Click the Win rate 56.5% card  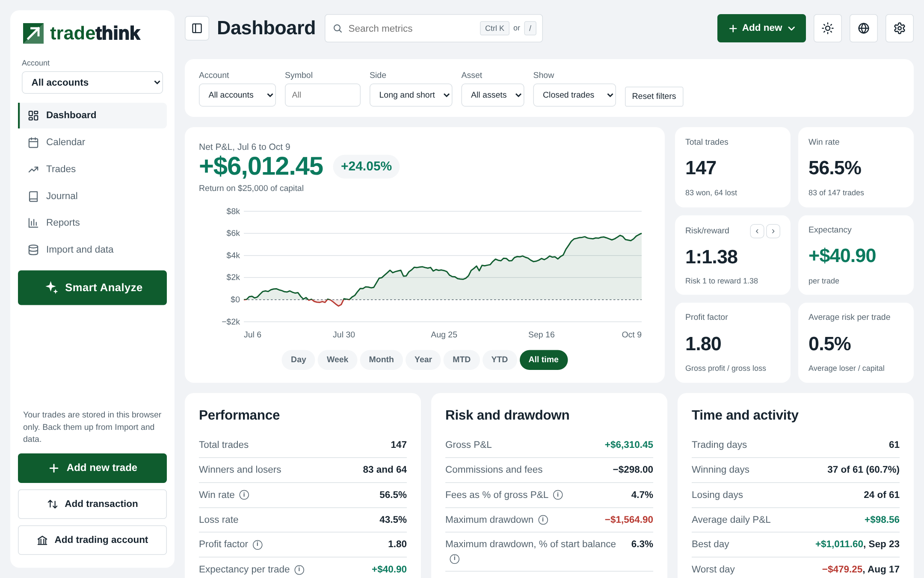click(x=856, y=167)
